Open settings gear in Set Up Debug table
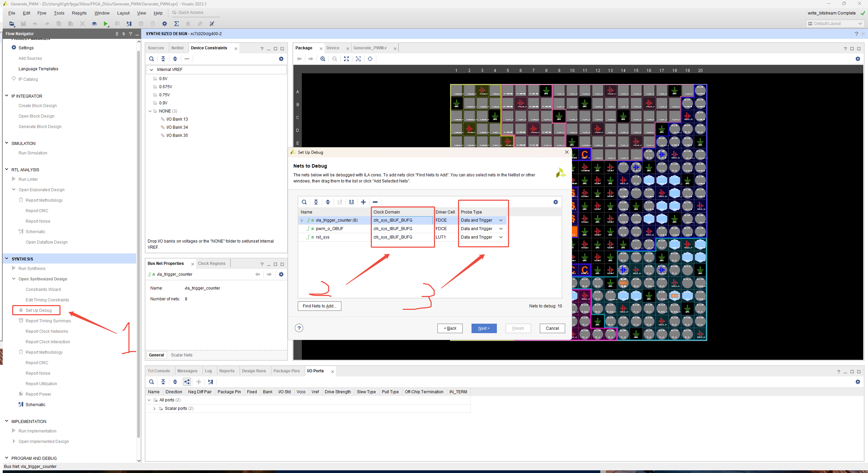Image resolution: width=868 pixels, height=473 pixels. [x=555, y=202]
